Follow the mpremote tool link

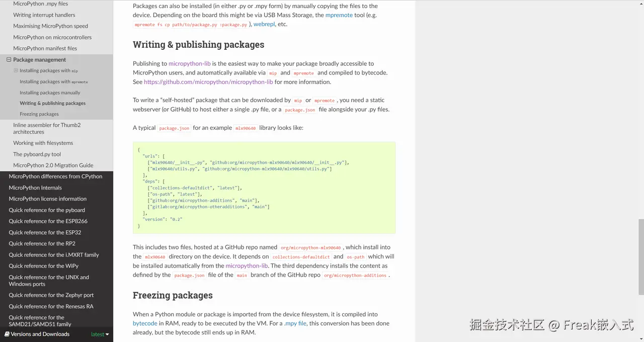tap(339, 15)
